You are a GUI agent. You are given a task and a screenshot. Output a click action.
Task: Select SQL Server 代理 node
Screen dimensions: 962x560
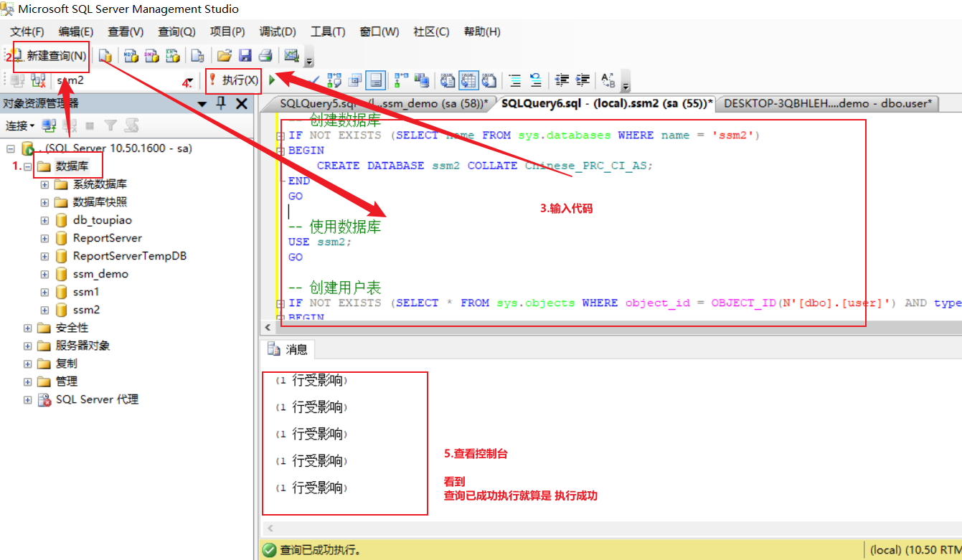coord(97,399)
